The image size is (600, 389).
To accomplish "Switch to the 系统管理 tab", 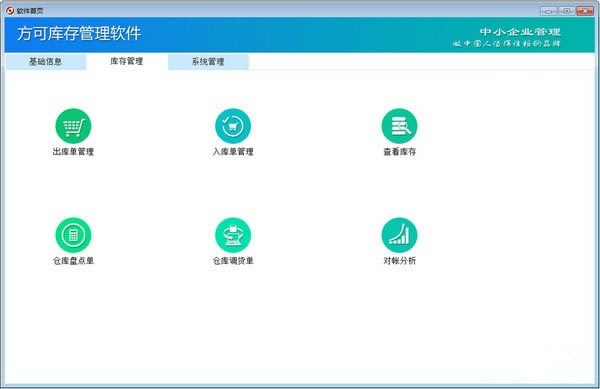I will click(208, 62).
